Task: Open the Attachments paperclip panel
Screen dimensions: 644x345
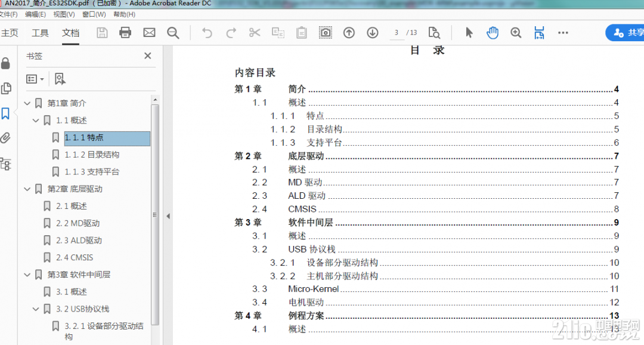Action: pos(6,138)
